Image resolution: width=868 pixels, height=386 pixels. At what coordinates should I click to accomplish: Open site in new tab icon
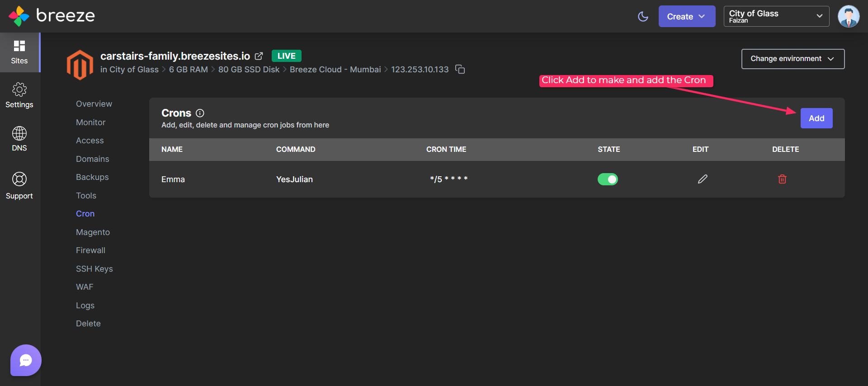pyautogui.click(x=259, y=56)
